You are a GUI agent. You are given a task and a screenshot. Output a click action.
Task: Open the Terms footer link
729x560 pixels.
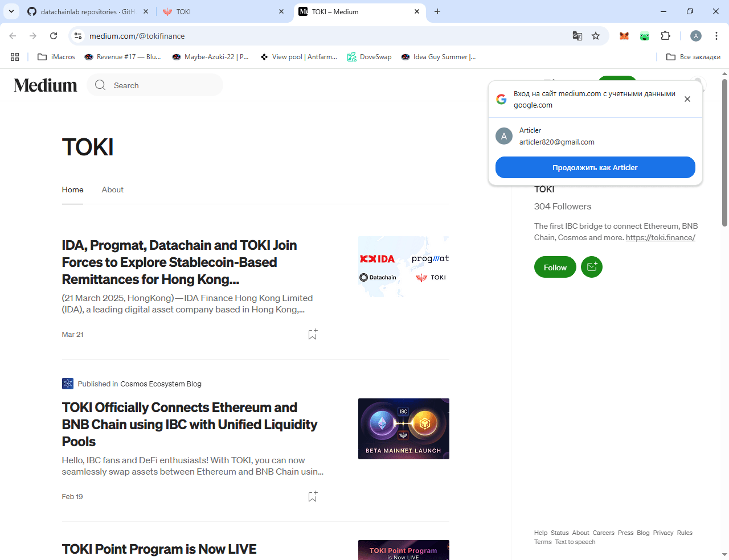click(x=543, y=542)
